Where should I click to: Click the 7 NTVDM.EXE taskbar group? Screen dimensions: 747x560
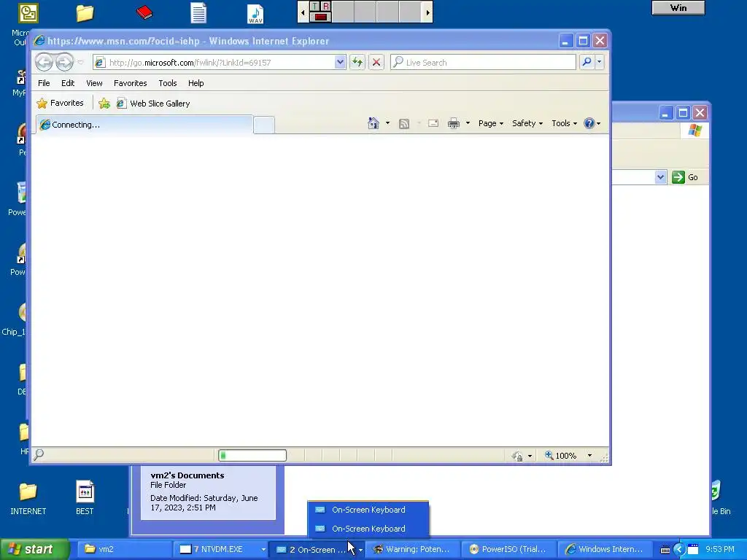tap(220, 549)
